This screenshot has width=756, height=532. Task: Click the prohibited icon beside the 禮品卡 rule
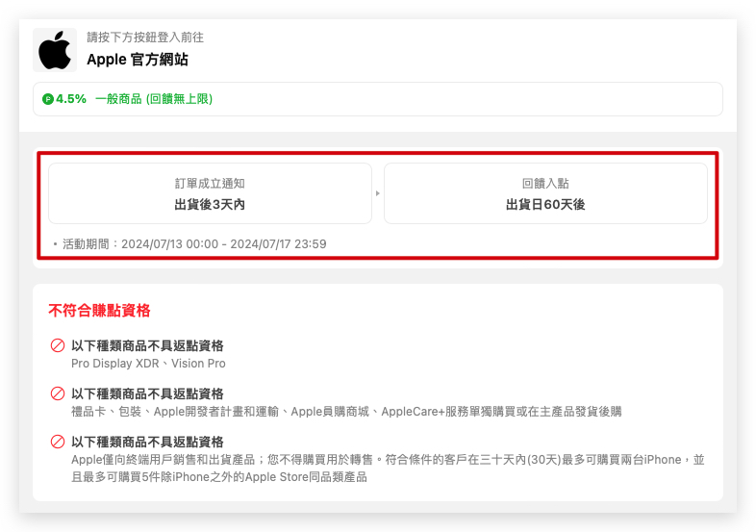click(58, 393)
